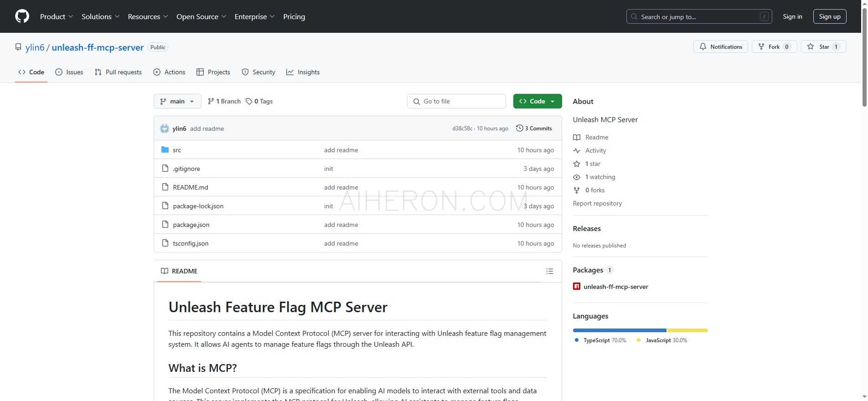This screenshot has height=401, width=868.
Task: Click the search magnifier in top bar
Action: tap(634, 16)
